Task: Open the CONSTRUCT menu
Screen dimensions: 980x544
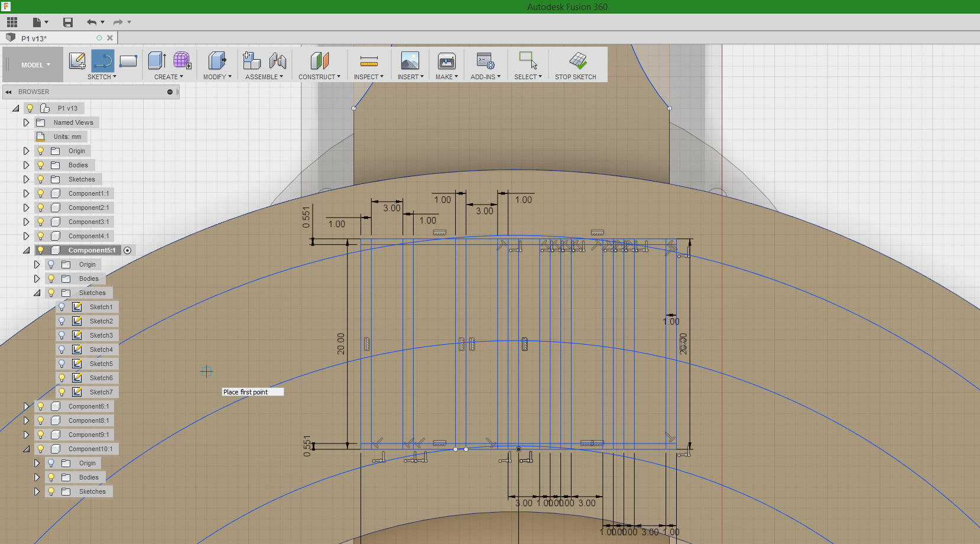Action: tap(319, 77)
